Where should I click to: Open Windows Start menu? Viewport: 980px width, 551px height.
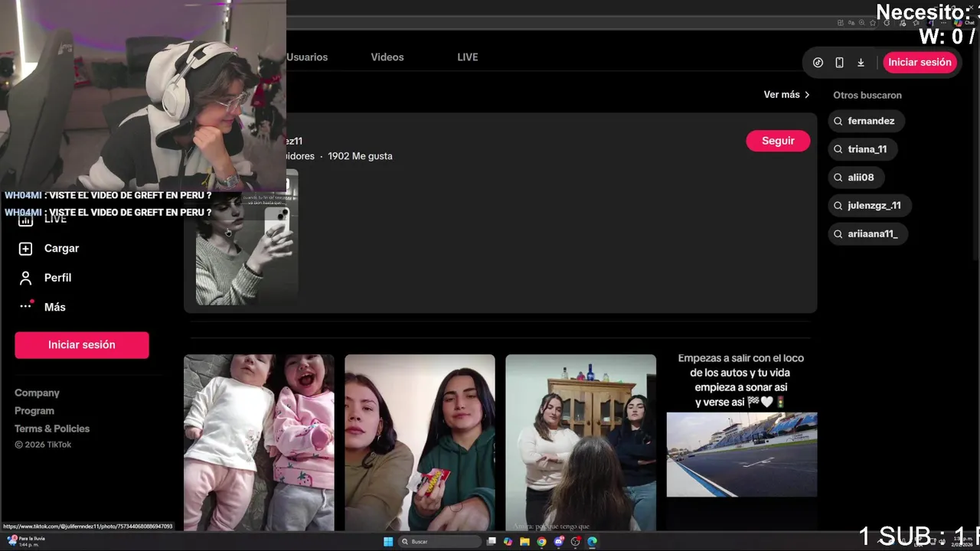point(388,542)
